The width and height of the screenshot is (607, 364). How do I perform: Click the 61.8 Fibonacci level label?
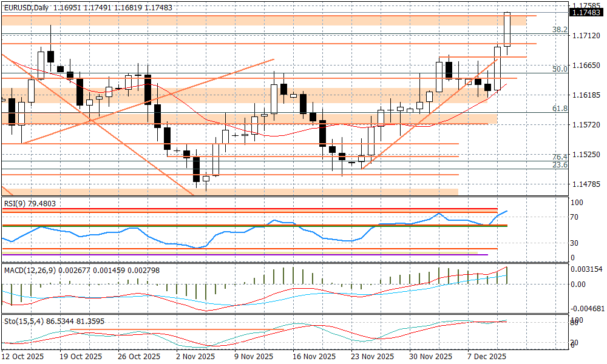(x=560, y=108)
